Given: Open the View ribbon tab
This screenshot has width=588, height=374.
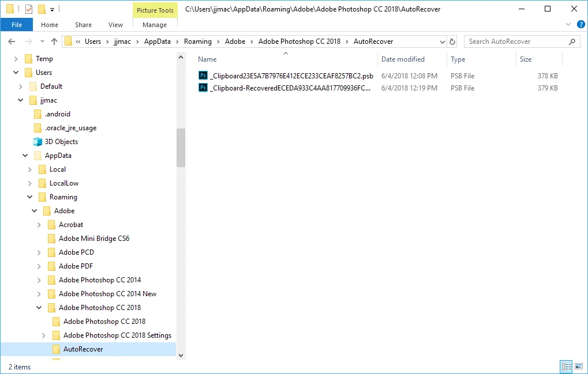Looking at the screenshot, I should (x=115, y=25).
